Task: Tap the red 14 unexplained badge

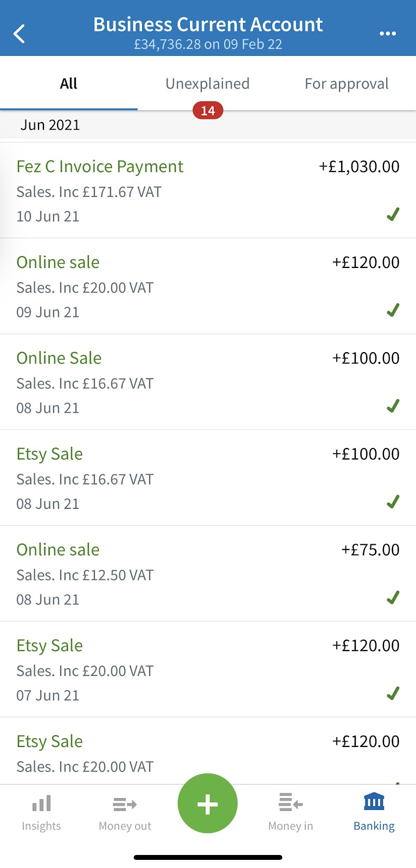Action: [208, 111]
